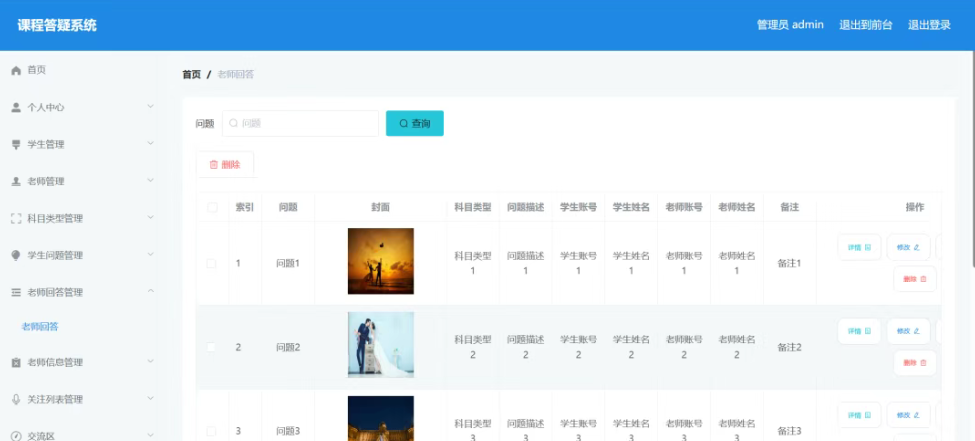Image resolution: width=975 pixels, height=441 pixels.
Task: Click the 退出登录 link
Action: [x=929, y=25]
